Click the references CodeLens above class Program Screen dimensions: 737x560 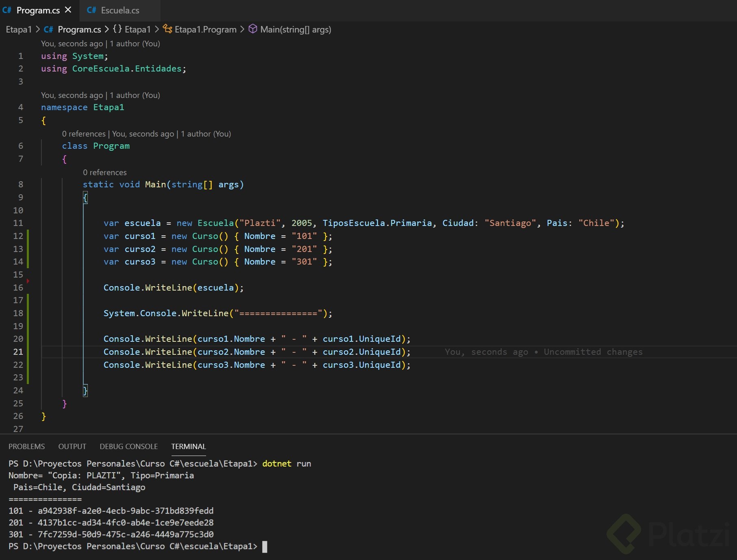point(146,134)
